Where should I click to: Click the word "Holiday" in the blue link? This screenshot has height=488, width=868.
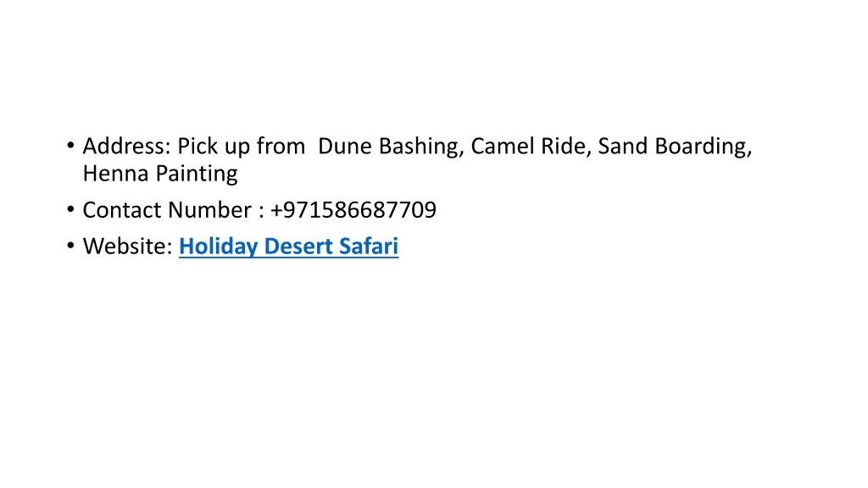[x=219, y=247]
